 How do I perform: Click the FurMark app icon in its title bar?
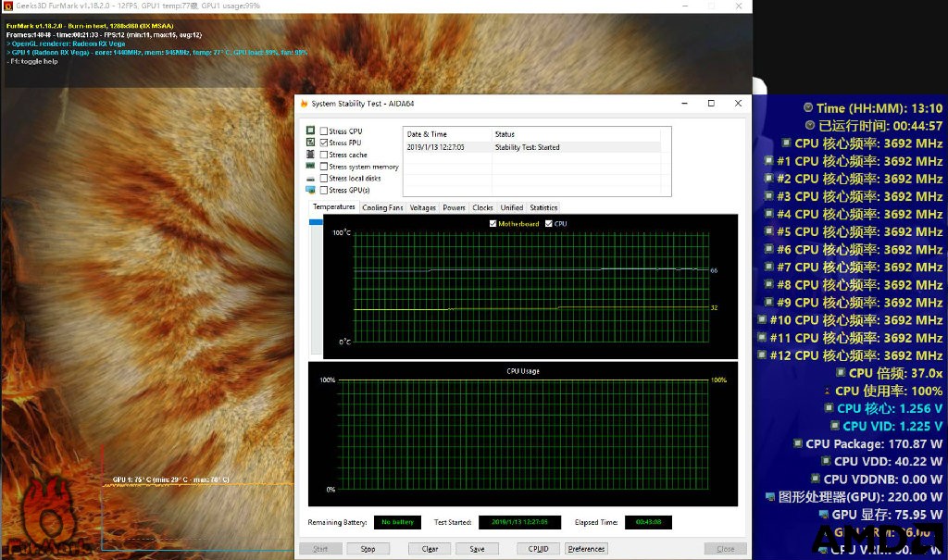(7, 6)
